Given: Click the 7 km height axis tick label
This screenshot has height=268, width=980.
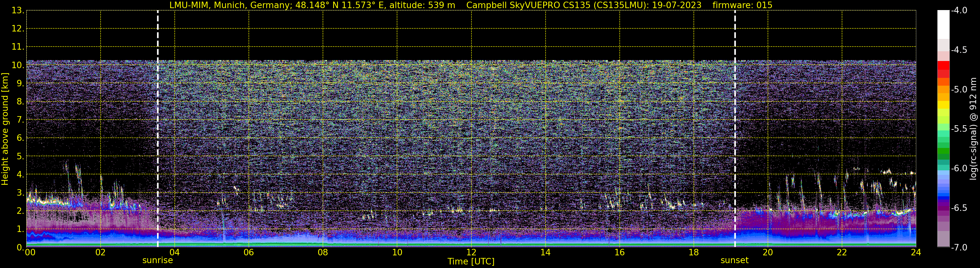Looking at the screenshot, I should click(x=20, y=120).
